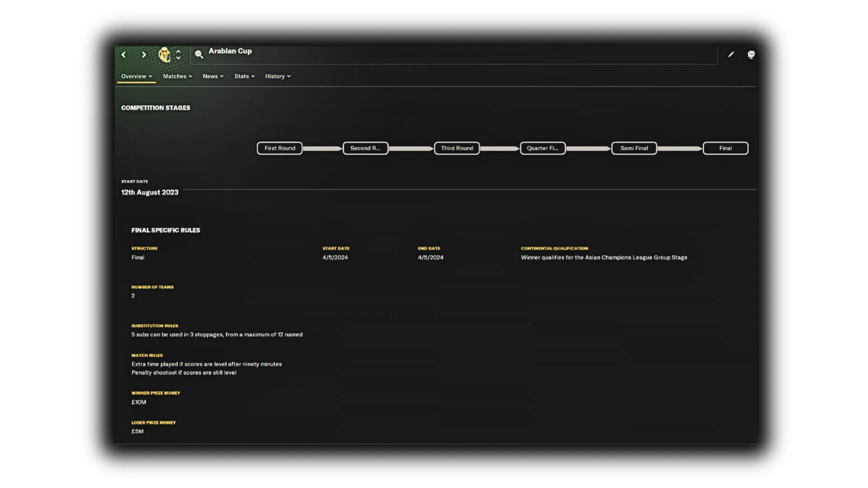Select the Second Round stage button
Screen dimensions: 868x488
click(x=365, y=148)
